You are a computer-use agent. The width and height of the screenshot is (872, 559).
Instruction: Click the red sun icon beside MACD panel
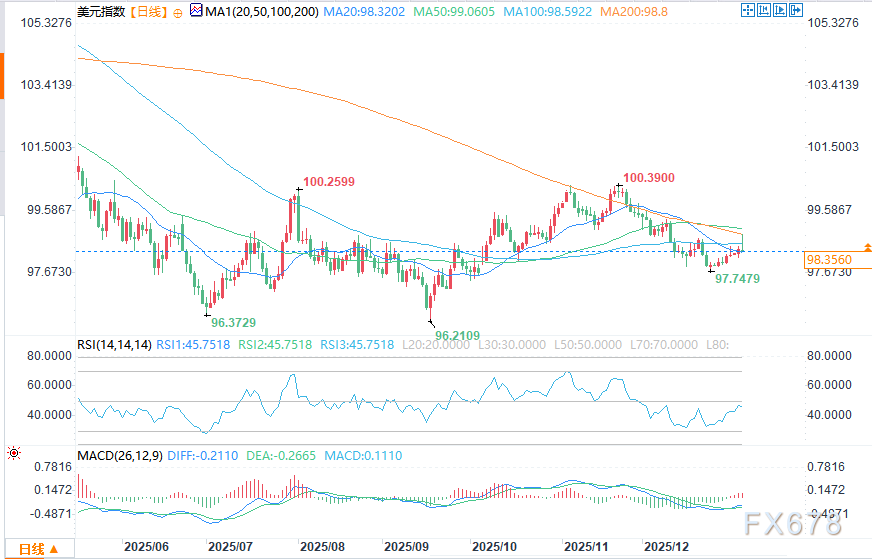click(x=14, y=453)
